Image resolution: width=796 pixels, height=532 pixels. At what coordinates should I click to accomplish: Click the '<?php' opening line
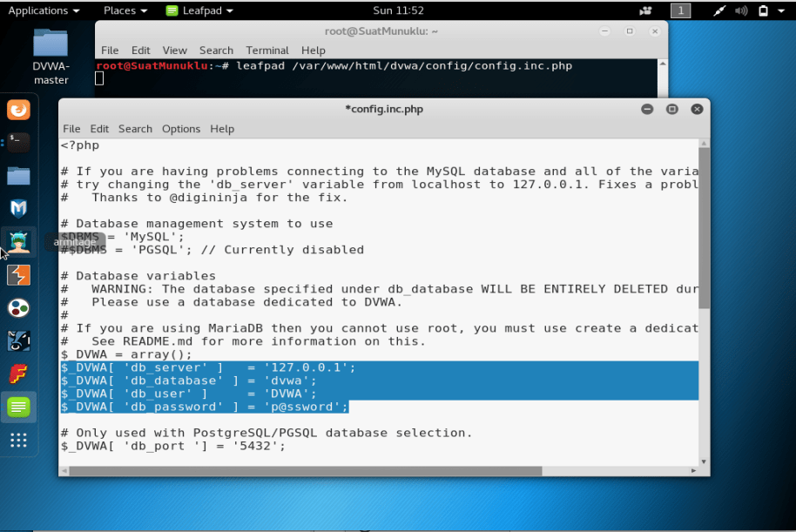click(80, 145)
